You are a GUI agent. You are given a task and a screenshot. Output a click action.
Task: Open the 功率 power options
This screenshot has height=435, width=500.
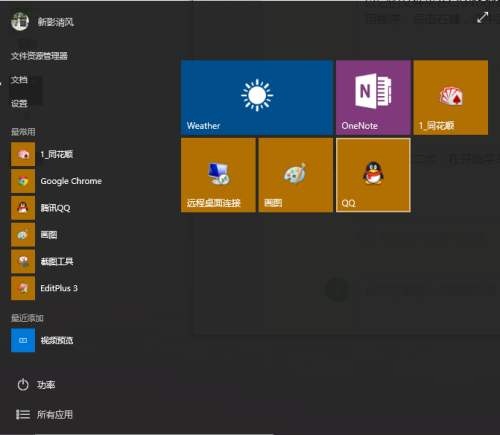tap(36, 385)
